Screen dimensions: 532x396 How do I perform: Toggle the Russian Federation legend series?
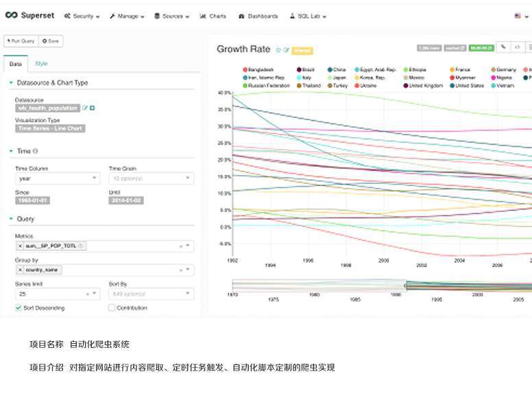(x=266, y=86)
